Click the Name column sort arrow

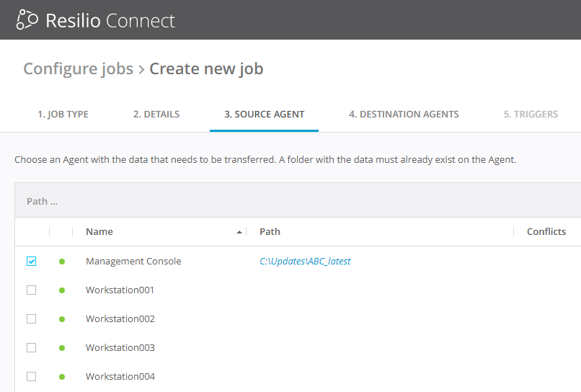(x=239, y=232)
